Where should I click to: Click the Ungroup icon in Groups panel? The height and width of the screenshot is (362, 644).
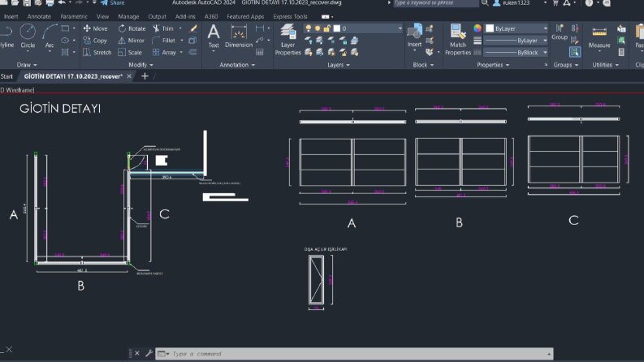[x=575, y=28]
